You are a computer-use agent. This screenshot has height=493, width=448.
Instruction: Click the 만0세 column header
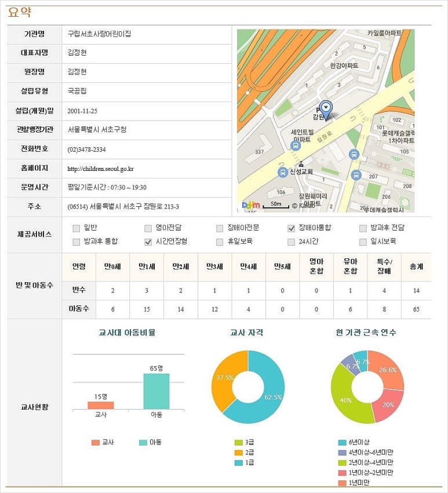[112, 266]
